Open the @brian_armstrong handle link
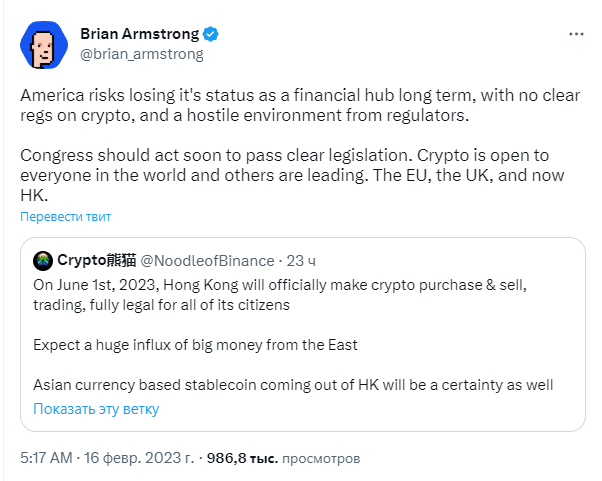 click(141, 54)
